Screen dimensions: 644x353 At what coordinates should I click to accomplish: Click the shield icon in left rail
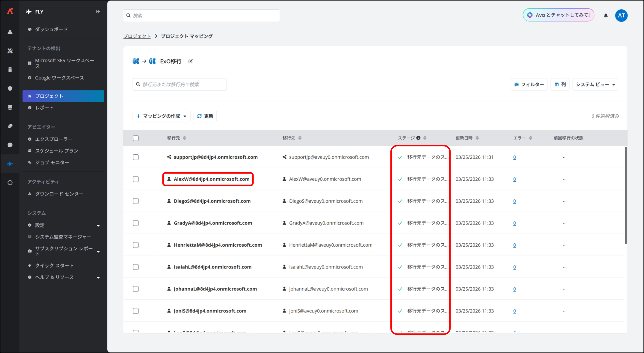click(10, 89)
